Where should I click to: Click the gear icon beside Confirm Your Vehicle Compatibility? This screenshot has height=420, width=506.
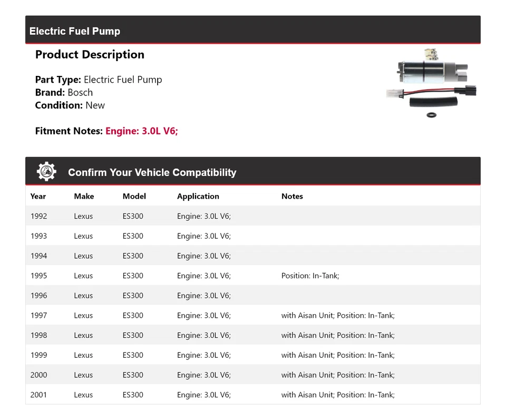(46, 172)
